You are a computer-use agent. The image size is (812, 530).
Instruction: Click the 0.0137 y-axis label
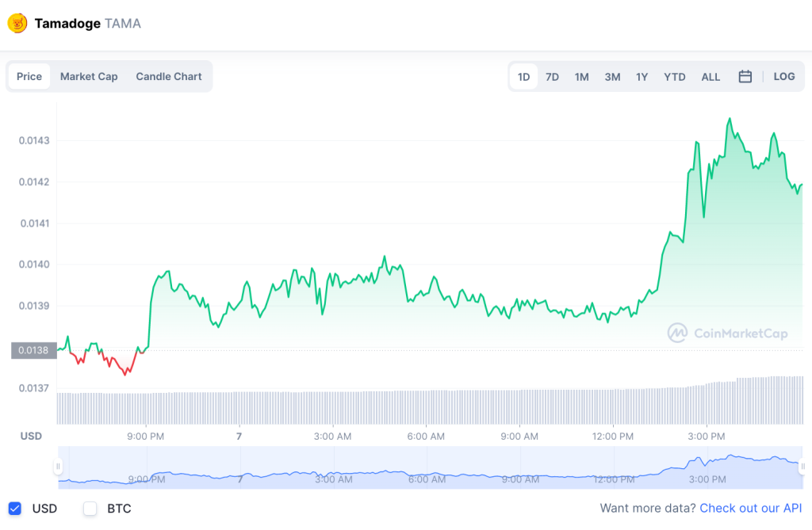click(x=34, y=387)
